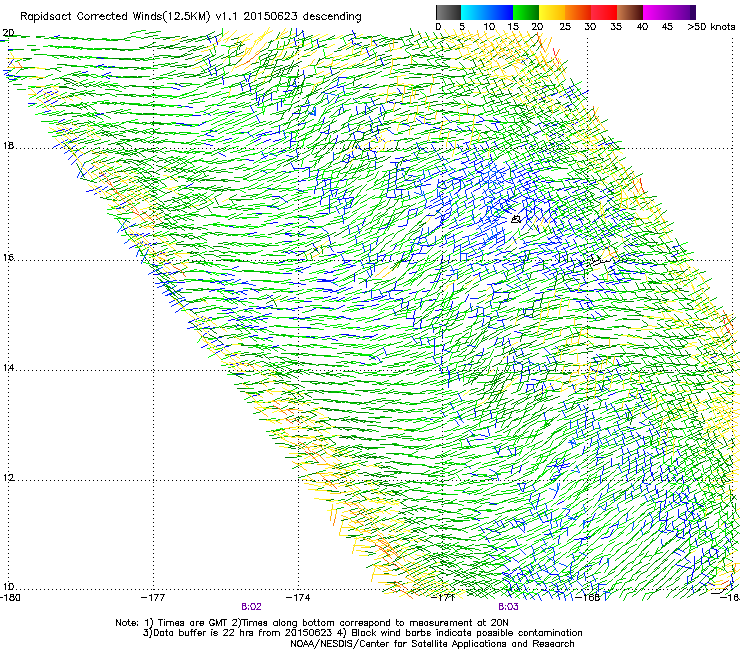Click the magenta 40–45 knots legend swatch
Screen dimensions: 740x650
pos(656,12)
